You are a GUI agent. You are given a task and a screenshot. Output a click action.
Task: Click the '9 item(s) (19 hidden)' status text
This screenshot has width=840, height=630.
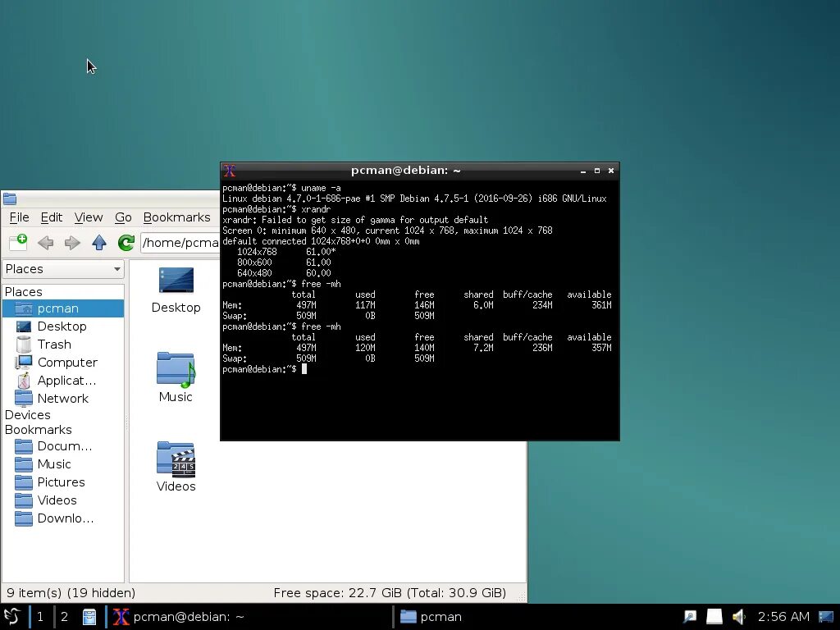71,593
